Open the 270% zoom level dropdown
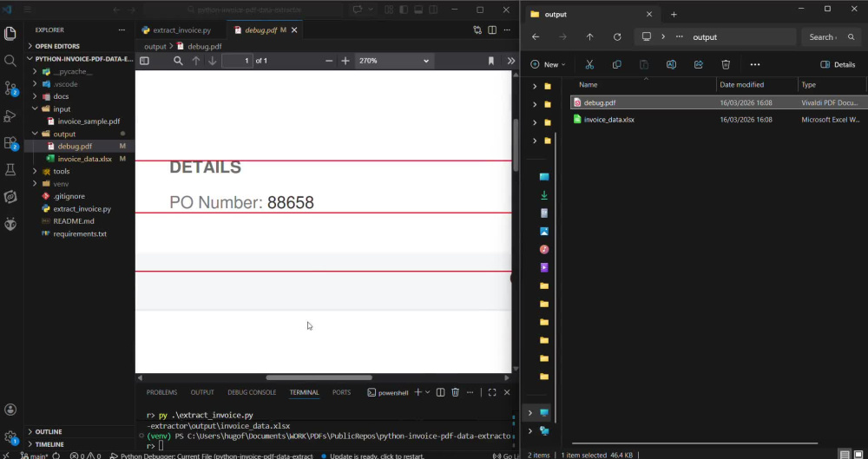 click(x=393, y=61)
